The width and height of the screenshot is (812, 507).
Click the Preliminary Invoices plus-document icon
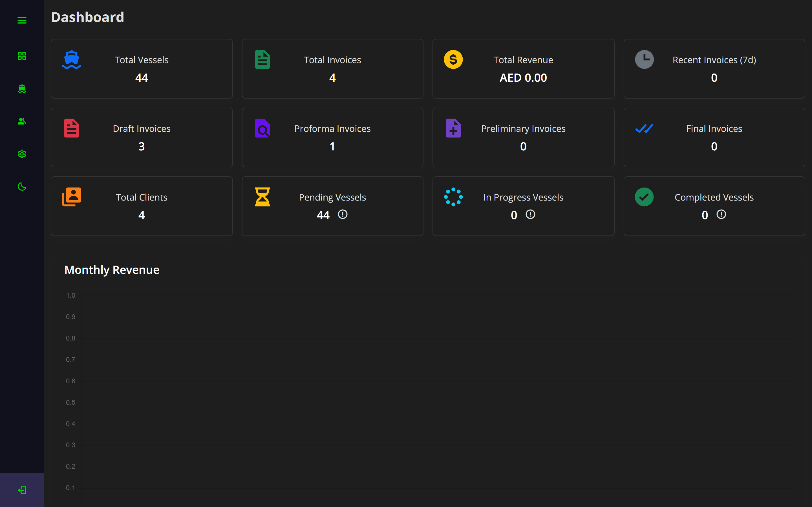453,128
